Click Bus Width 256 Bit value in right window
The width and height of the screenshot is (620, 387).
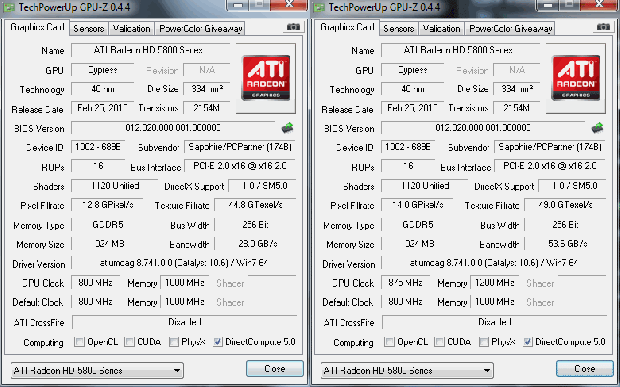[565, 225]
